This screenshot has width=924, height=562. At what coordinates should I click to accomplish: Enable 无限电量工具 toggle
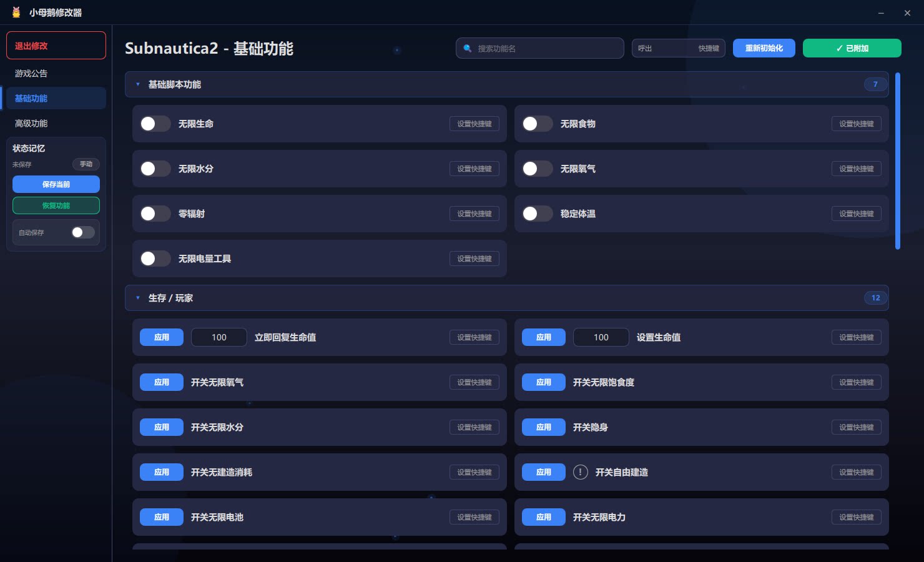[155, 259]
